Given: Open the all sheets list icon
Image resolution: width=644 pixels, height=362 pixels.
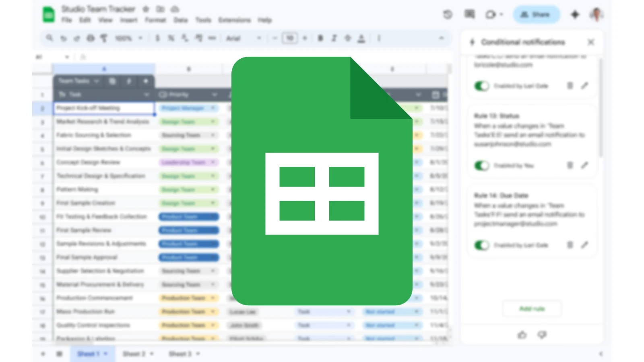Looking at the screenshot, I should coord(60,354).
